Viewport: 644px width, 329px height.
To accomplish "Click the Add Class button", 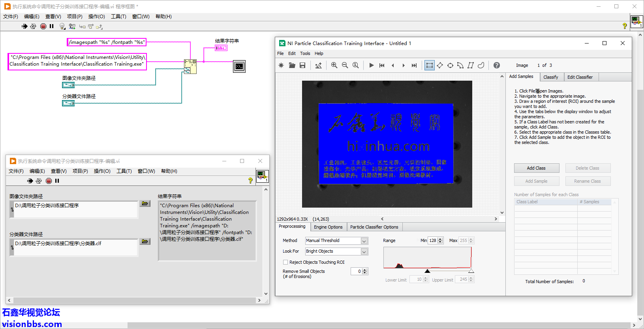I will [536, 168].
